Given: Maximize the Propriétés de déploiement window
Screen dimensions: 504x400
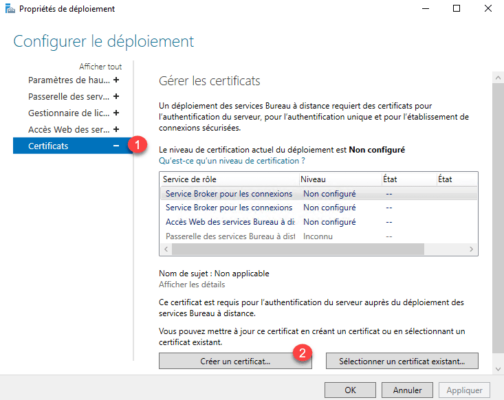Looking at the screenshot, I should click(x=457, y=8).
